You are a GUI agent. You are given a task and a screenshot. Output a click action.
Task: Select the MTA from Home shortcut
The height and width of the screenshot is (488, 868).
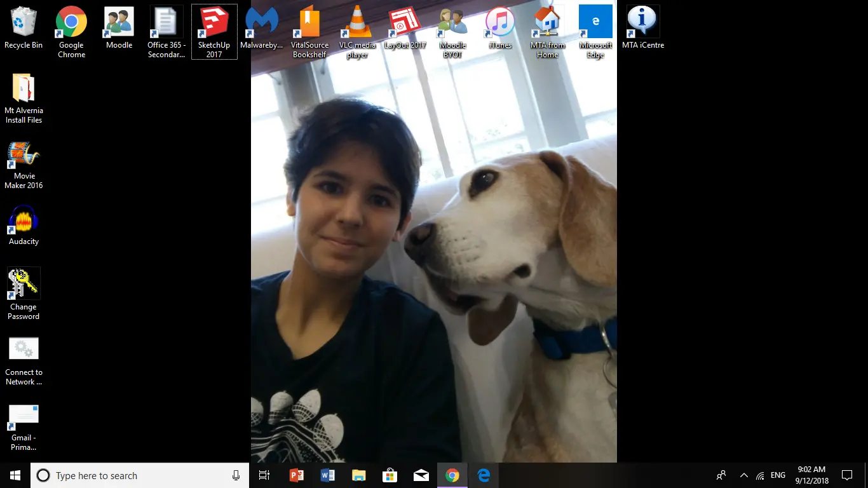pos(548,32)
